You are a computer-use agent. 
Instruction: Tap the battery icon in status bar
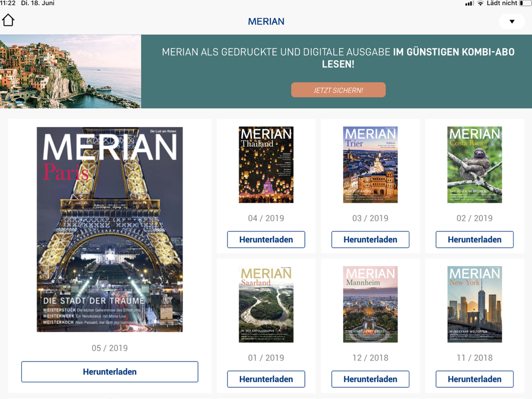click(x=526, y=3)
